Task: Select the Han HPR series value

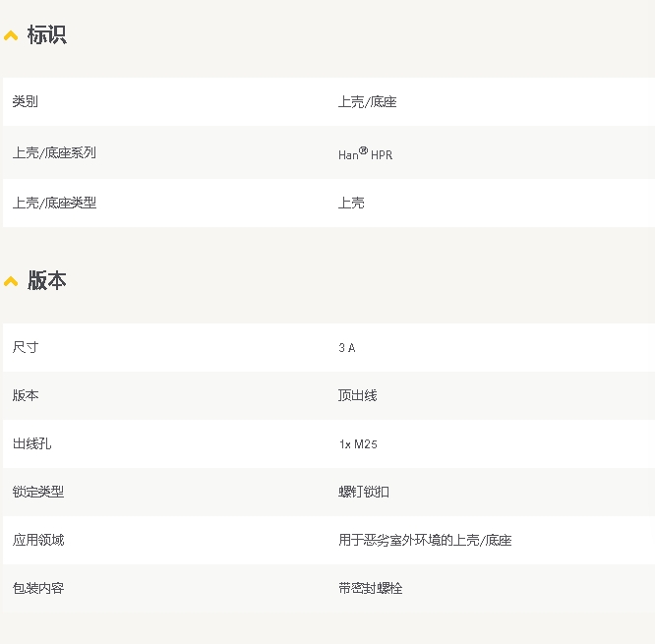Action: tap(366, 153)
